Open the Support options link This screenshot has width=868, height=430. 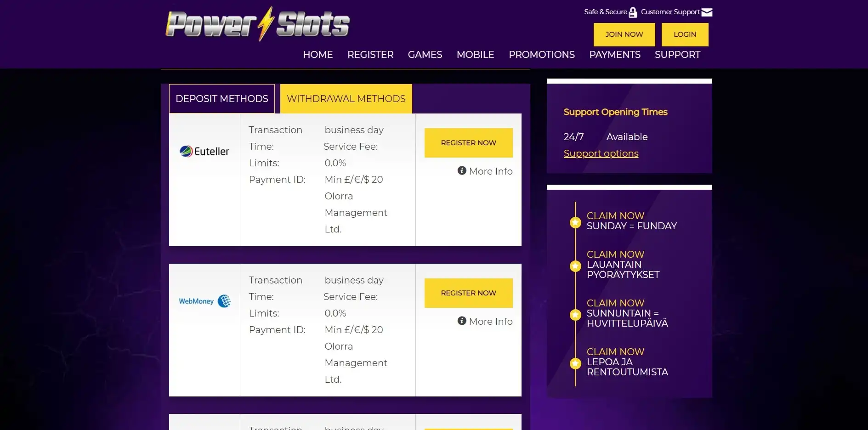(x=601, y=153)
